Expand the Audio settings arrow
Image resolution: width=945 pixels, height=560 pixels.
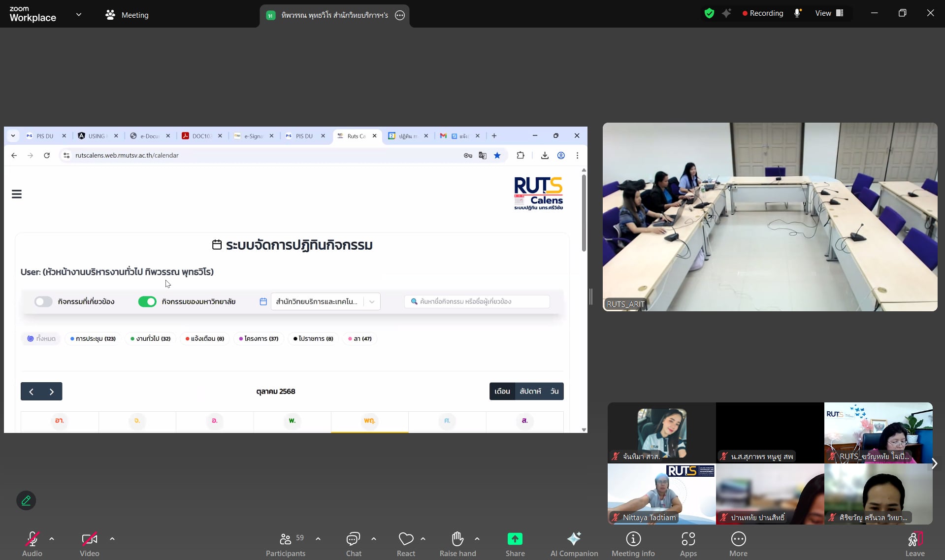coord(52,539)
